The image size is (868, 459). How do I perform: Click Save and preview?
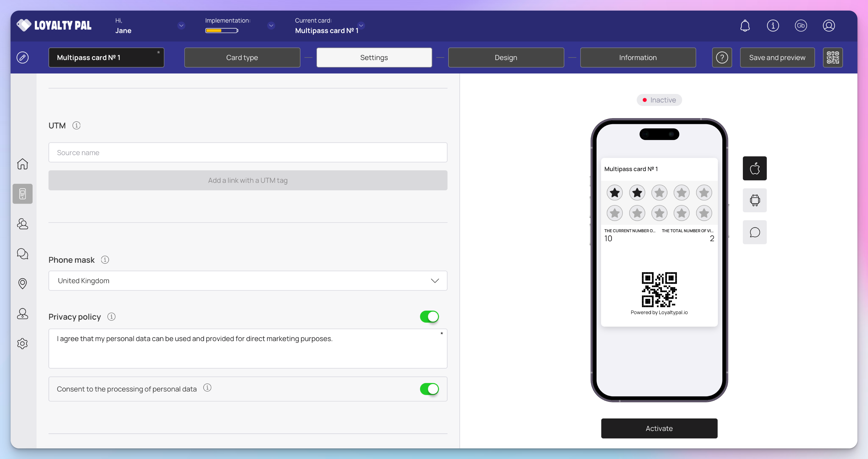click(777, 57)
